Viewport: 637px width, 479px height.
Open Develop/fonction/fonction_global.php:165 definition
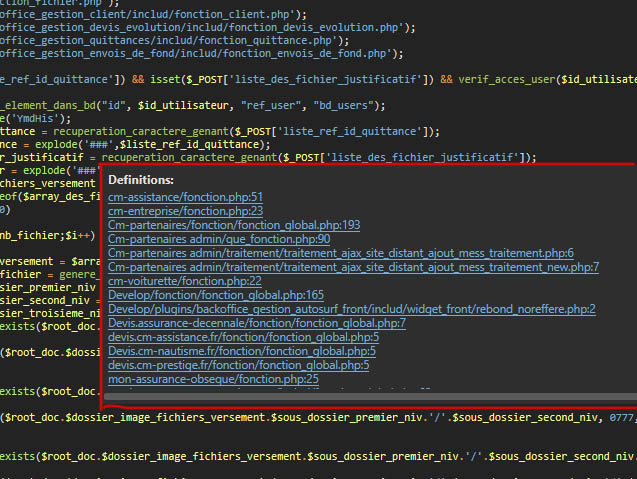coord(216,295)
